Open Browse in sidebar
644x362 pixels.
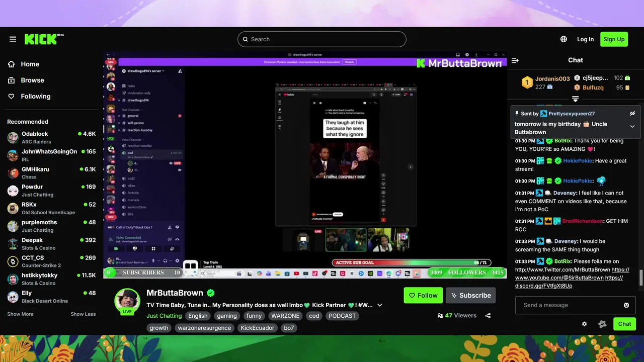26,80
